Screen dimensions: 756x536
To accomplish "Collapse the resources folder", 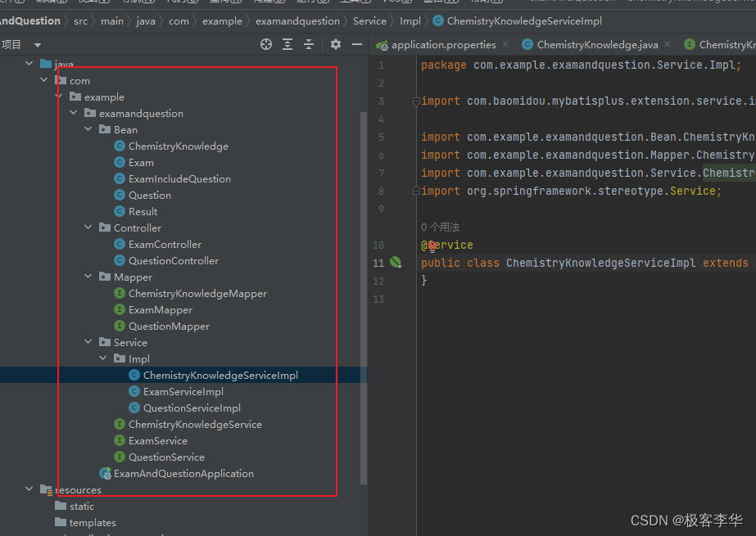I will pyautogui.click(x=29, y=489).
